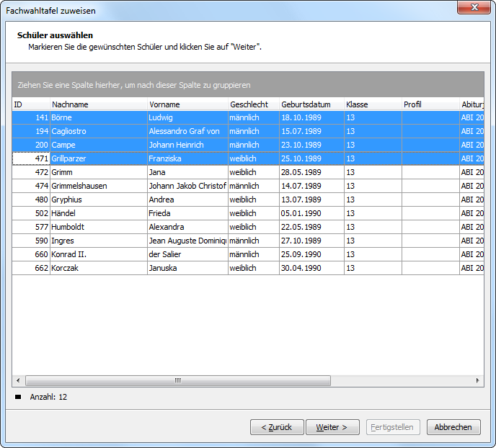Click birthdate 28.05.1989
The image size is (496, 448).
(x=301, y=172)
